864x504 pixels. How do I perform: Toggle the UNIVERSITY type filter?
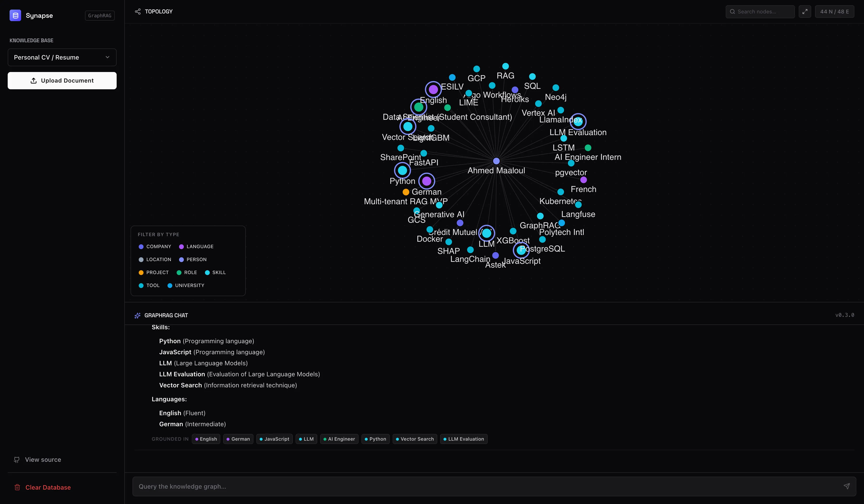tap(186, 285)
